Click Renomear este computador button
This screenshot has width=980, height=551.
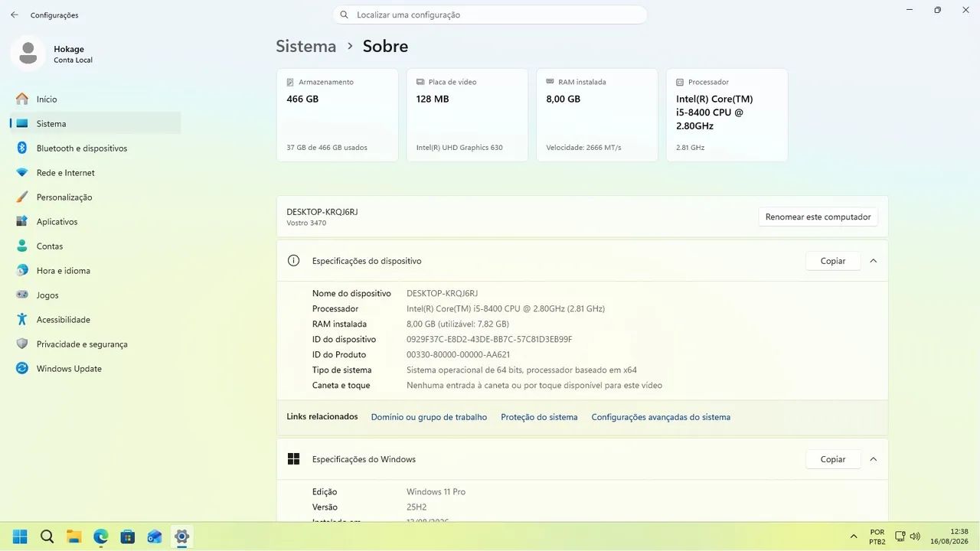(818, 217)
